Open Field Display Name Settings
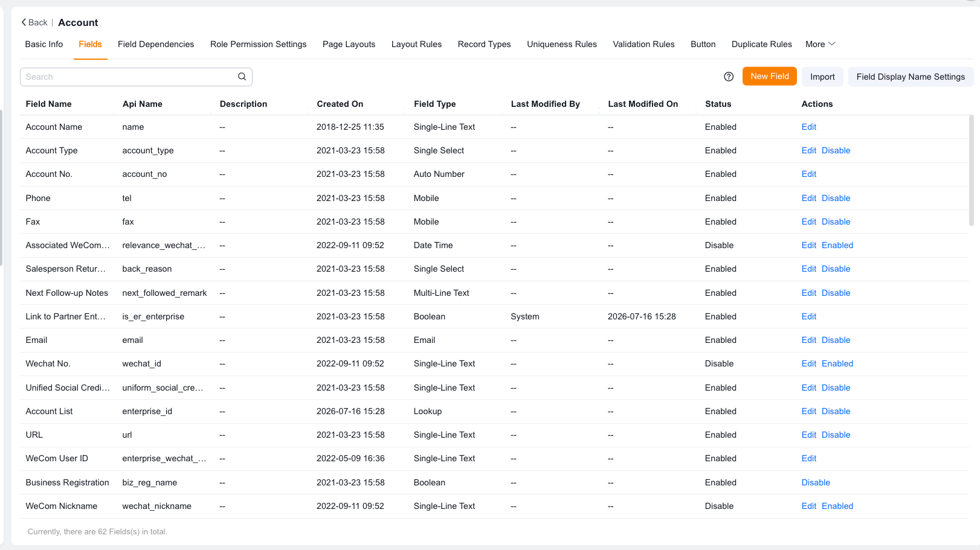The width and height of the screenshot is (980, 550). click(x=911, y=77)
